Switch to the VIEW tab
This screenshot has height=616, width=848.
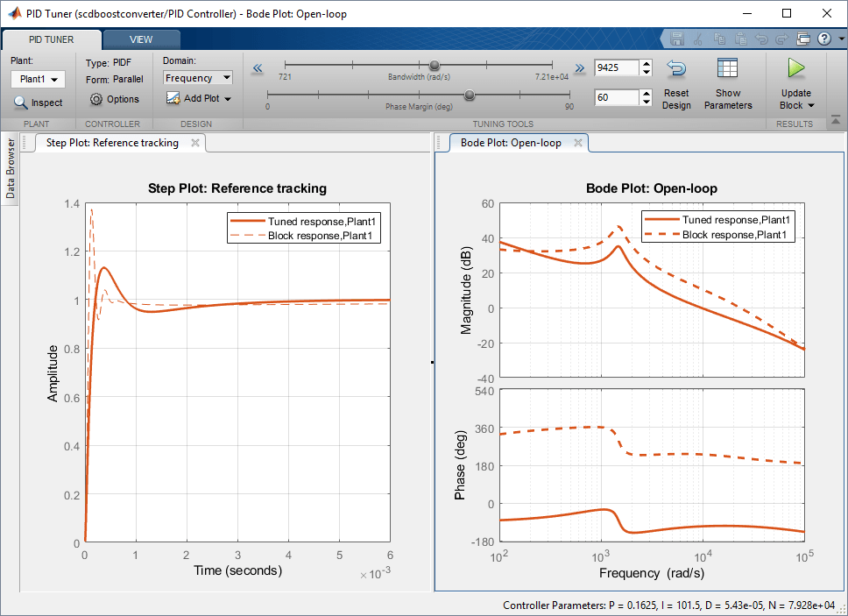tap(141, 39)
